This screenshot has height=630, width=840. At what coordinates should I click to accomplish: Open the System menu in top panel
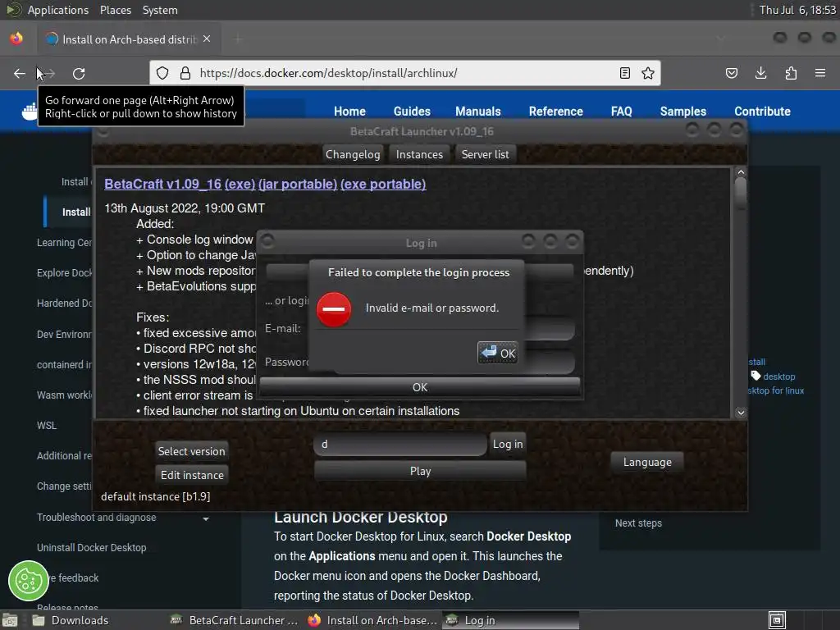pos(160,10)
